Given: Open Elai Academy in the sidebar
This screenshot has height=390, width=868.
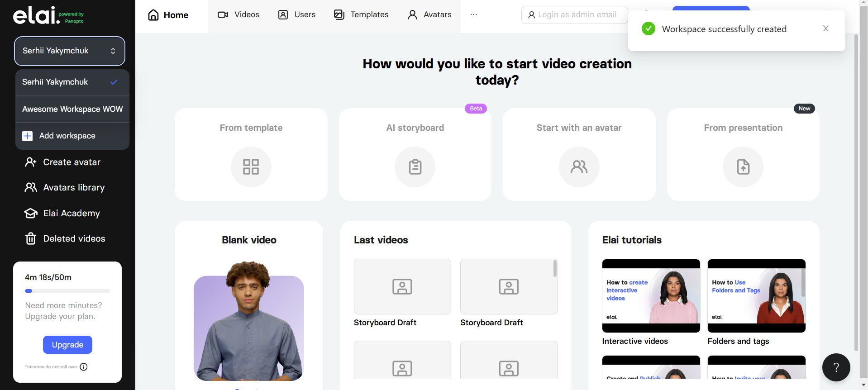Looking at the screenshot, I should [62, 213].
